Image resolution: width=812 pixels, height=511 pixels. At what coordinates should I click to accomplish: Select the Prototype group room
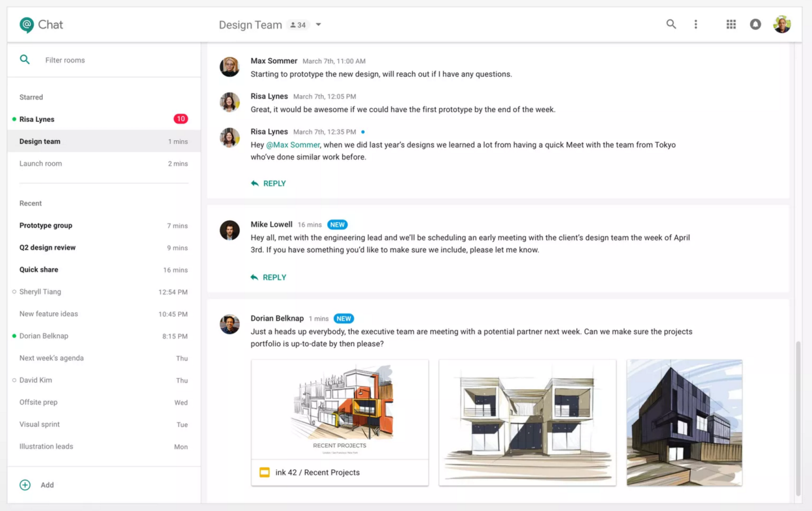pos(46,225)
